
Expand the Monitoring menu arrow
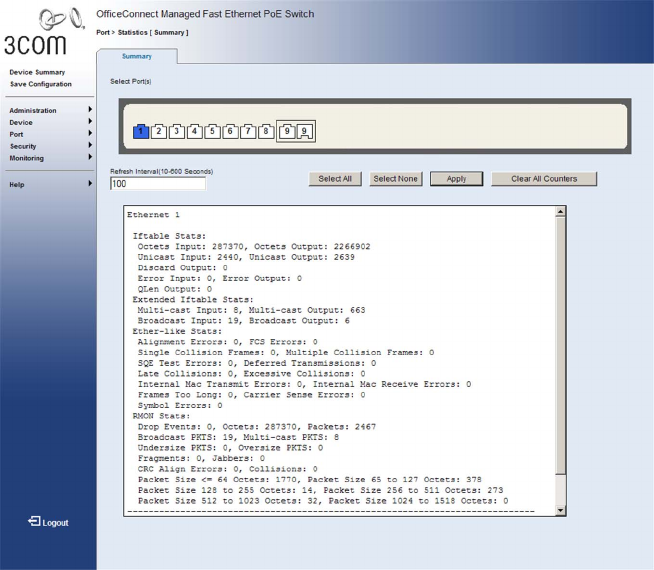pos(90,157)
